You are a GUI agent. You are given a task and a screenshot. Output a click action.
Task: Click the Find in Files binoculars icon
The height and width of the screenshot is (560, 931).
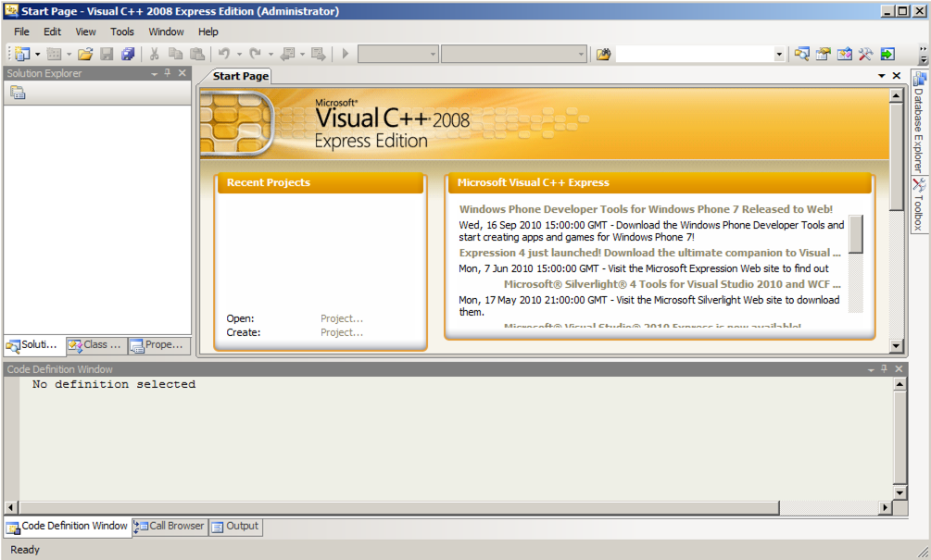603,54
